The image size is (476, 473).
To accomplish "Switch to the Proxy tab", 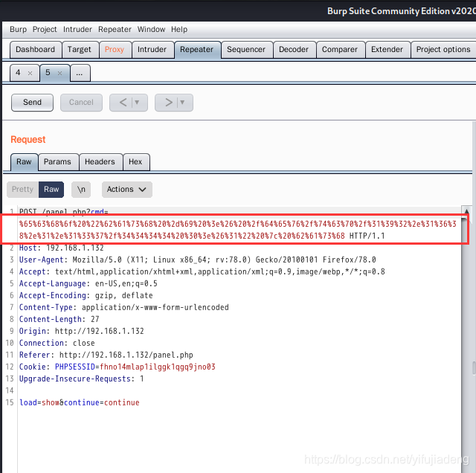I will click(115, 50).
